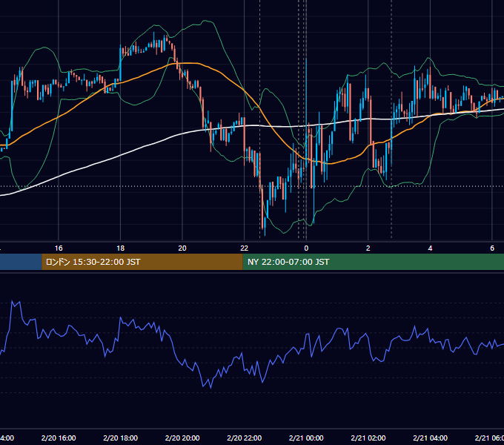504x445 pixels.
Task: Click the 2/21 02:00 date label
Action: [x=368, y=438]
